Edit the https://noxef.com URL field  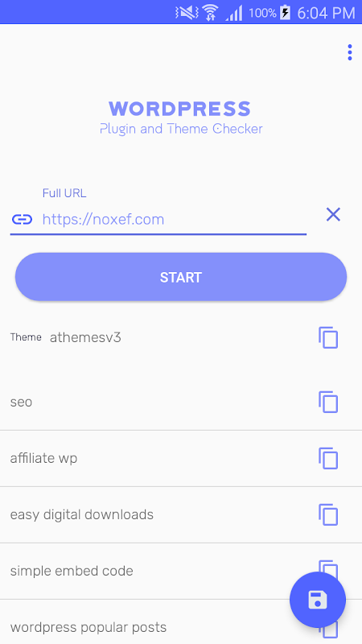click(x=174, y=219)
